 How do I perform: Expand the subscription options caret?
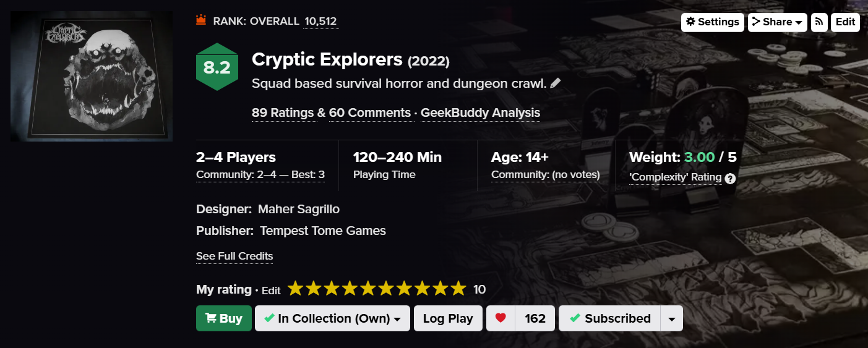click(x=672, y=318)
